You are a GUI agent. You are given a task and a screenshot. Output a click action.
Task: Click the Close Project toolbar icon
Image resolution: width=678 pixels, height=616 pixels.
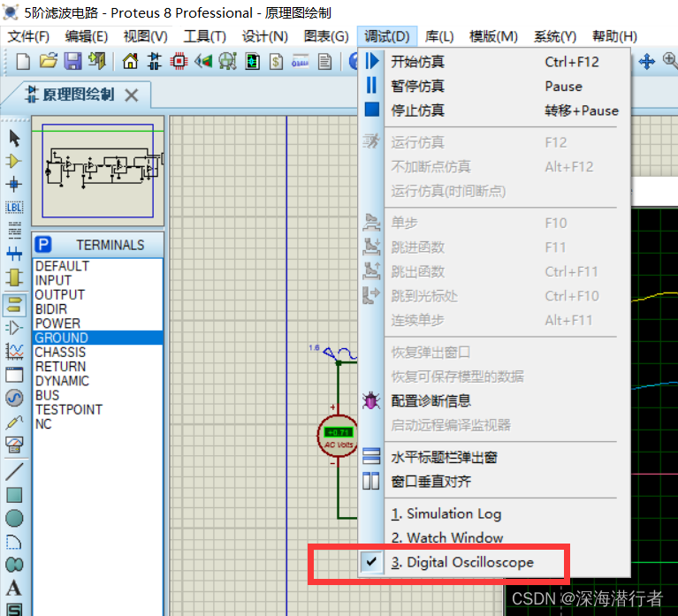pyautogui.click(x=97, y=61)
